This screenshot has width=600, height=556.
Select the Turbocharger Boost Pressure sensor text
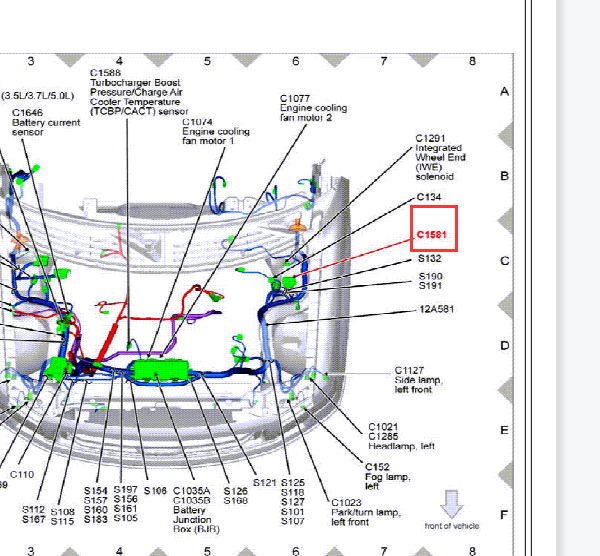pos(139,97)
